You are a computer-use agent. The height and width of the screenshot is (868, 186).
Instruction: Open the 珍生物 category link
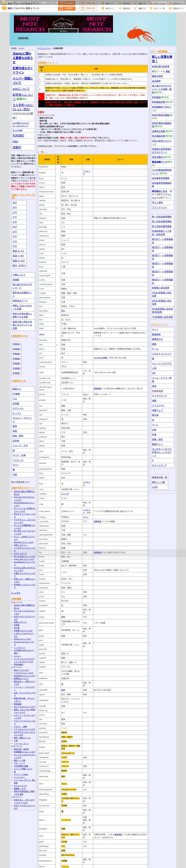(16, 441)
